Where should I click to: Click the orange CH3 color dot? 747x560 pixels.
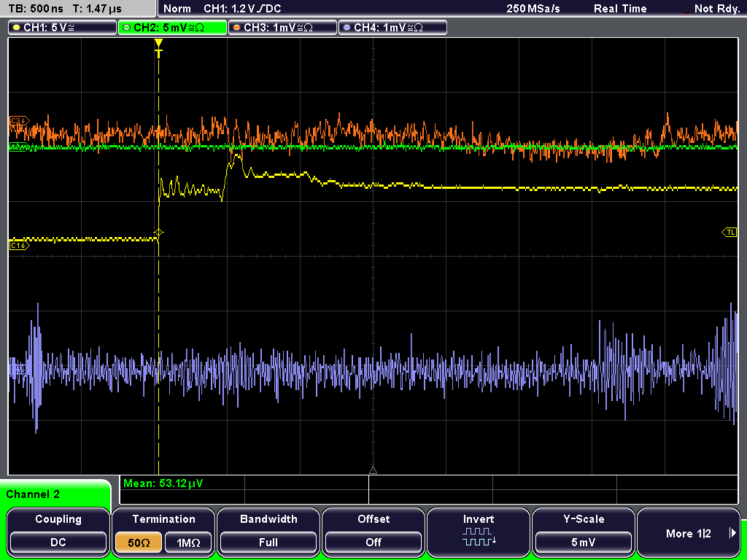coord(237,28)
